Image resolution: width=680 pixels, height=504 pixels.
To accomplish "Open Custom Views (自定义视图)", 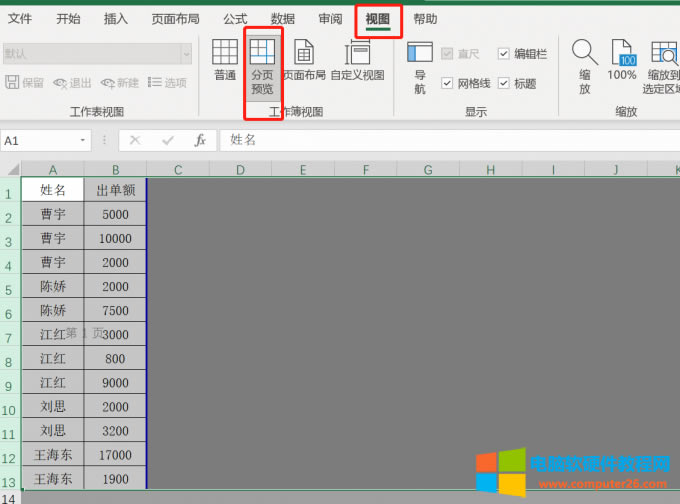I will pos(357,60).
